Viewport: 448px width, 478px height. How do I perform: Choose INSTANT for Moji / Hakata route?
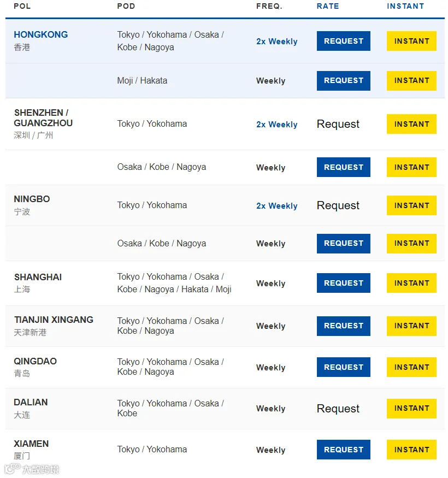point(411,80)
